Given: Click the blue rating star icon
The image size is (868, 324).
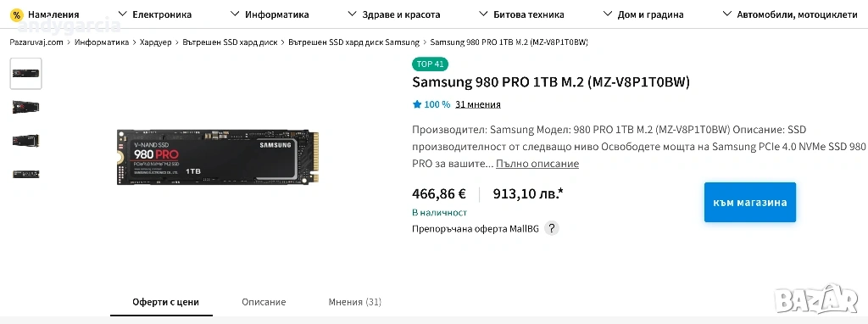Looking at the screenshot, I should coord(417,104).
